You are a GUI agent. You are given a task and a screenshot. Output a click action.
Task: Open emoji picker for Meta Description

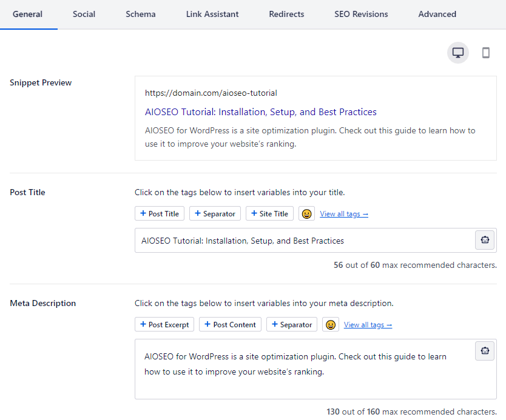(x=331, y=325)
